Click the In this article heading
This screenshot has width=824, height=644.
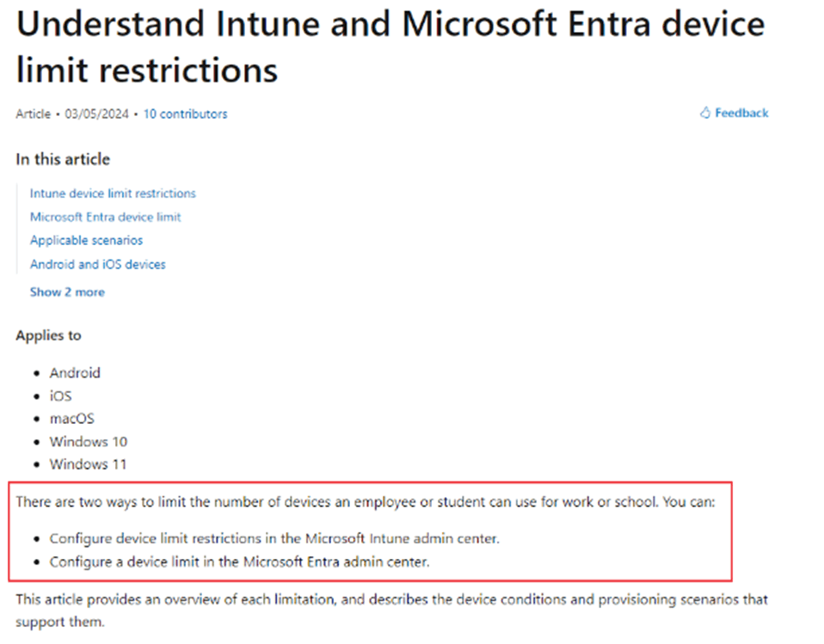point(62,159)
